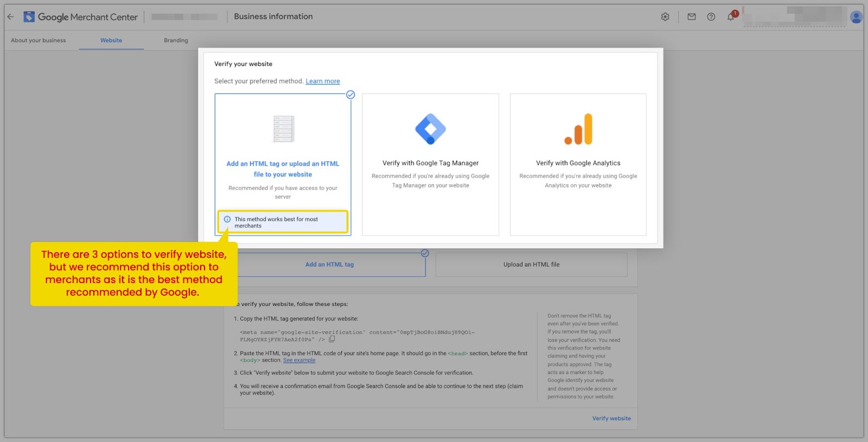Open the help question mark icon
Viewport: 868px width, 442px height.
(711, 17)
